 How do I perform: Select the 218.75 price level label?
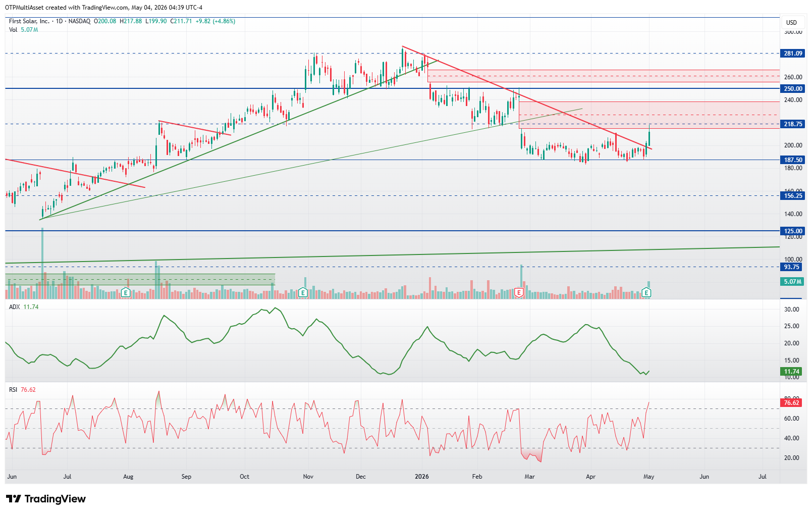793,124
